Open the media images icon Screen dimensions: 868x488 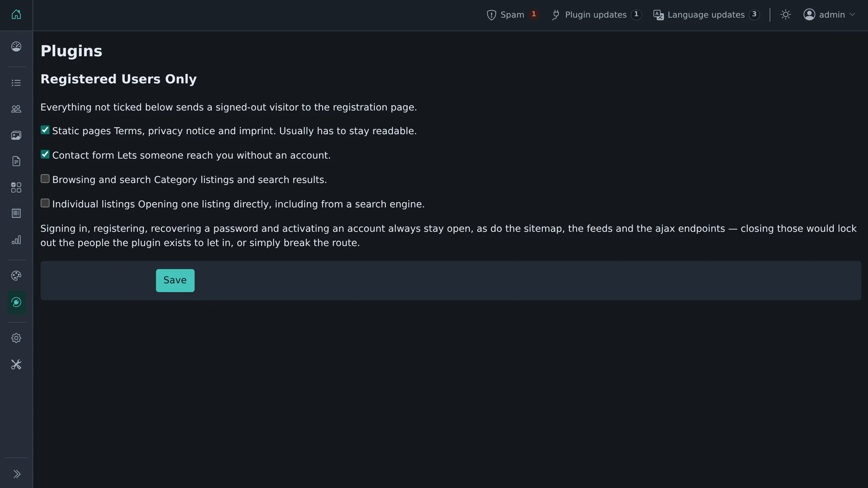[x=16, y=135]
